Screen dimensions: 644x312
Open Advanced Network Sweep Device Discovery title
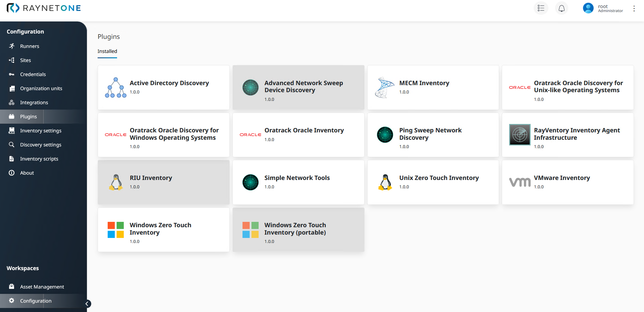[x=304, y=86]
